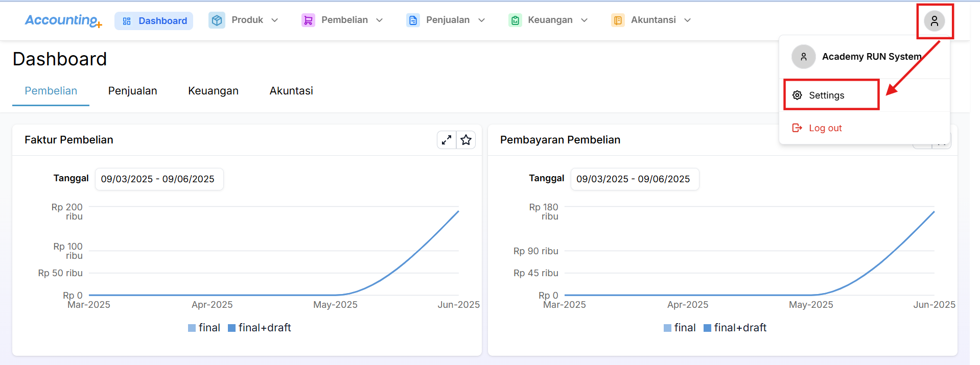Screen dimensions: 980x365
Task: Click Rp 45 ribu axis label
Action: click(536, 273)
